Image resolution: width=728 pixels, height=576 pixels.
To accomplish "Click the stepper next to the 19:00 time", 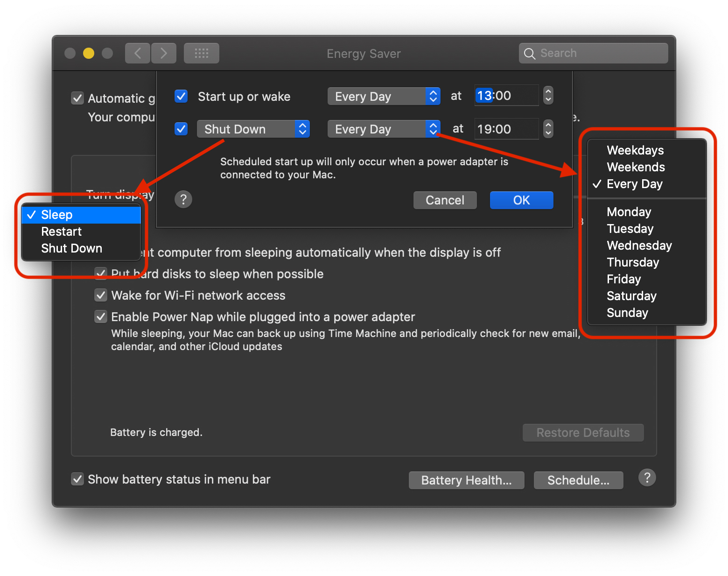I will (x=548, y=129).
